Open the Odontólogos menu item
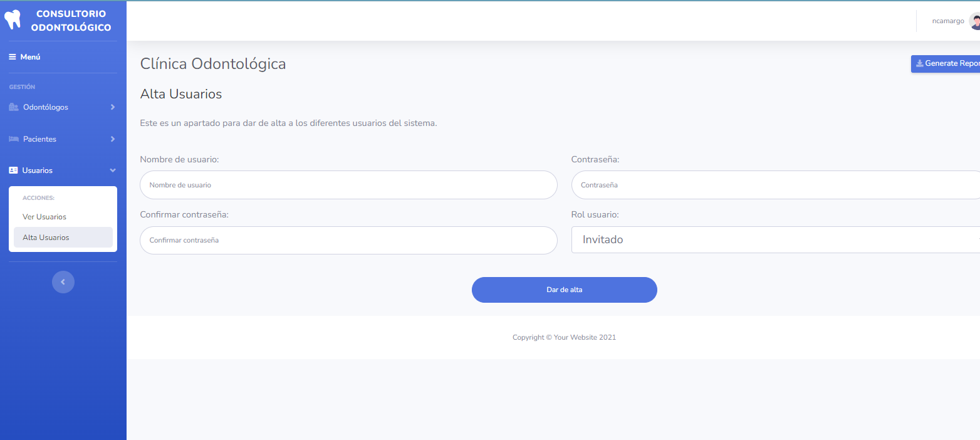Viewport: 980px width, 440px height. [x=63, y=107]
